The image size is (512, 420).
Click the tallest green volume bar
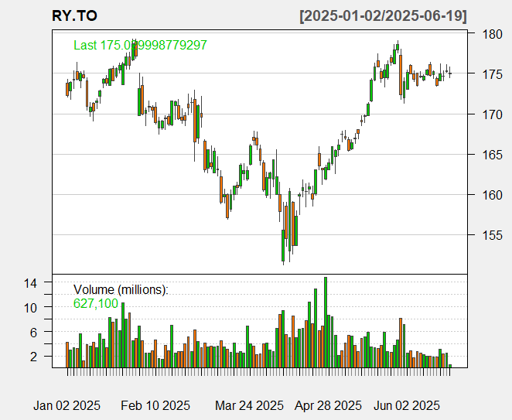pos(326,323)
